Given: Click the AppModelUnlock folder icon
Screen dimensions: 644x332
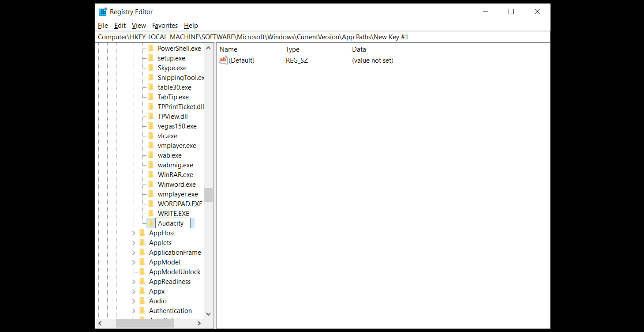Looking at the screenshot, I should coord(142,272).
